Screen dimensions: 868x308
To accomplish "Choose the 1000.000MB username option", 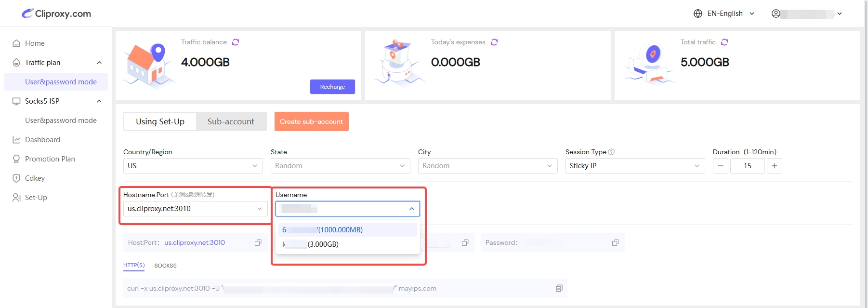I will click(347, 230).
